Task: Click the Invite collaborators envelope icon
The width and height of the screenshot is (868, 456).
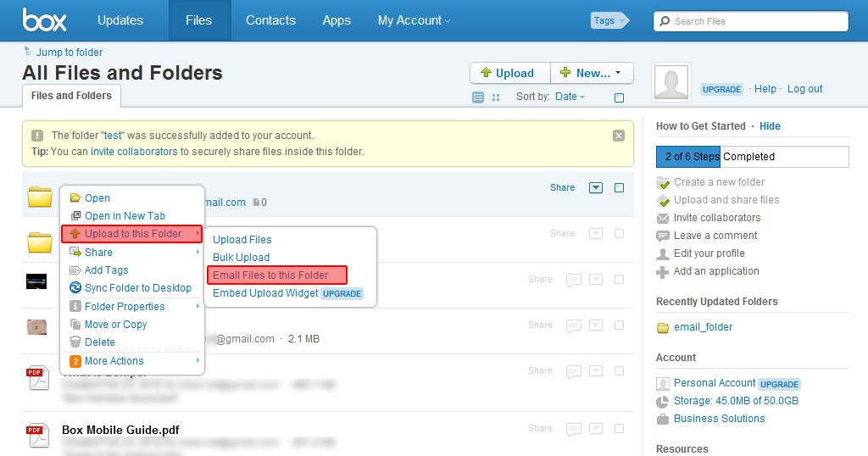Action: (x=663, y=218)
